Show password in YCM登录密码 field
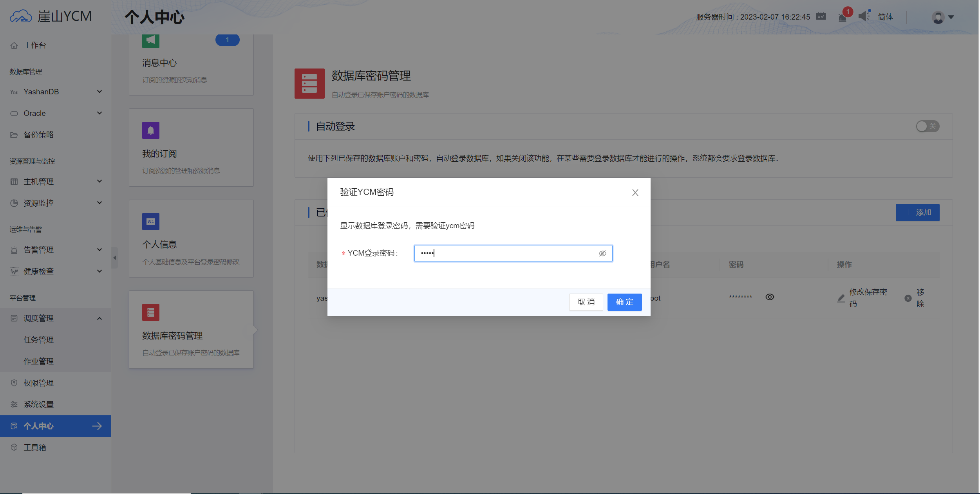Screen dimensions: 980x494 (602, 253)
